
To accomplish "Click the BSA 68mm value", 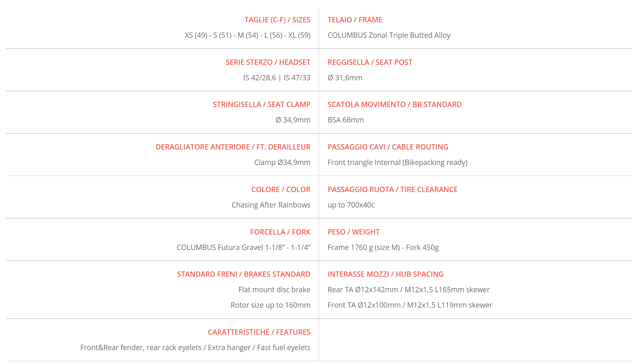I will (x=346, y=120).
